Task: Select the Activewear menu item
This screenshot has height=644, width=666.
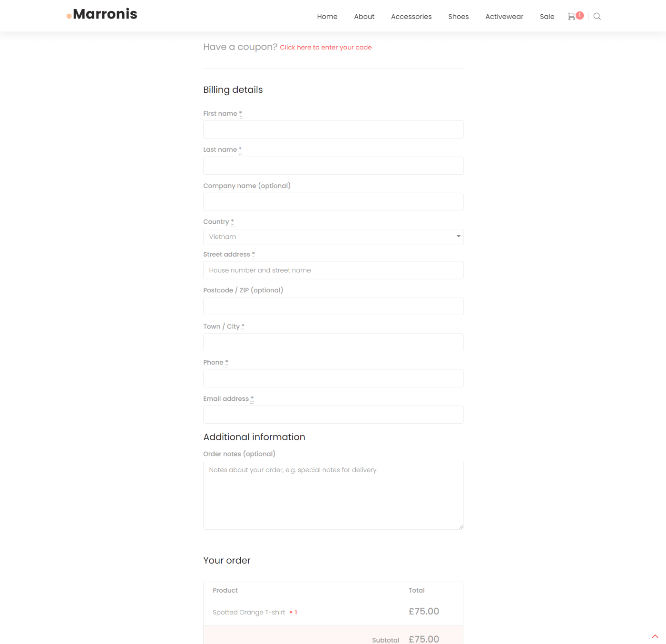Action: point(504,16)
